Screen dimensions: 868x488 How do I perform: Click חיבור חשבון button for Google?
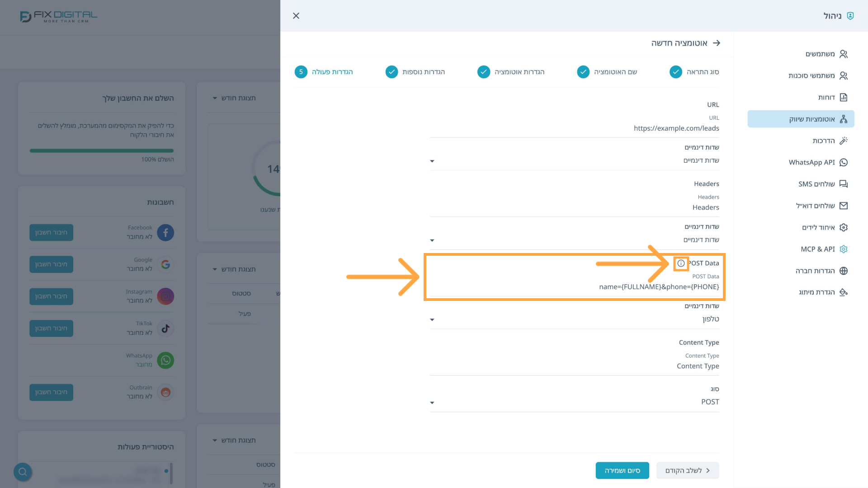51,264
